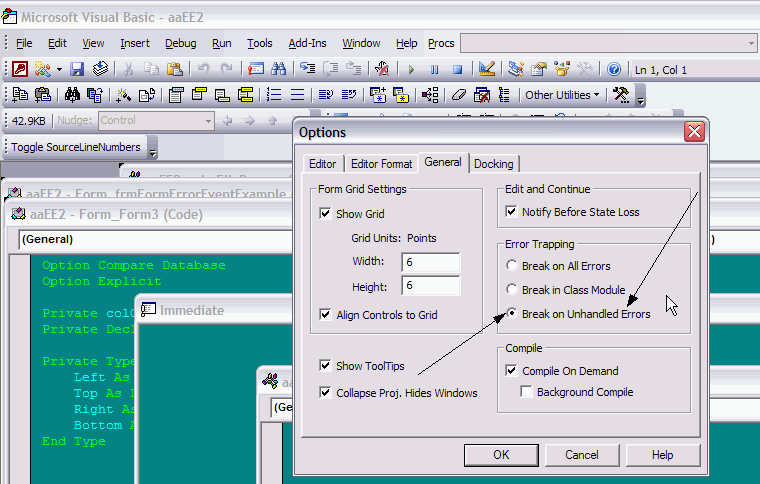Image resolution: width=760 pixels, height=484 pixels.
Task: Click the Immediate window title bar
Action: click(x=216, y=310)
